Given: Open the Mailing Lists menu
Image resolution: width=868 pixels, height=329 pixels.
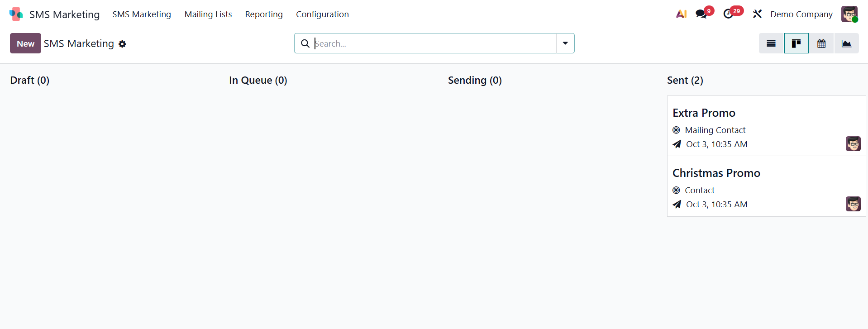Looking at the screenshot, I should pyautogui.click(x=208, y=14).
